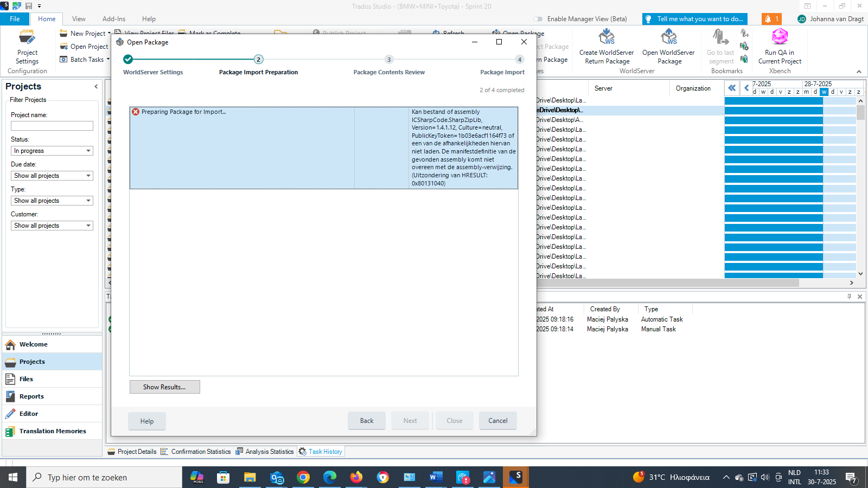Collapse the ribbon with chevron arrow
The height and width of the screenshot is (488, 868).
point(859,72)
